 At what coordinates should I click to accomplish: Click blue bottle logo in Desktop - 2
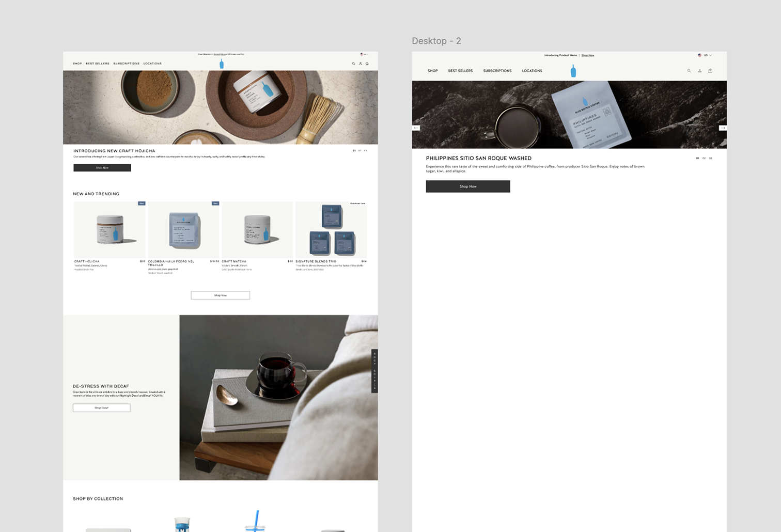coord(573,71)
